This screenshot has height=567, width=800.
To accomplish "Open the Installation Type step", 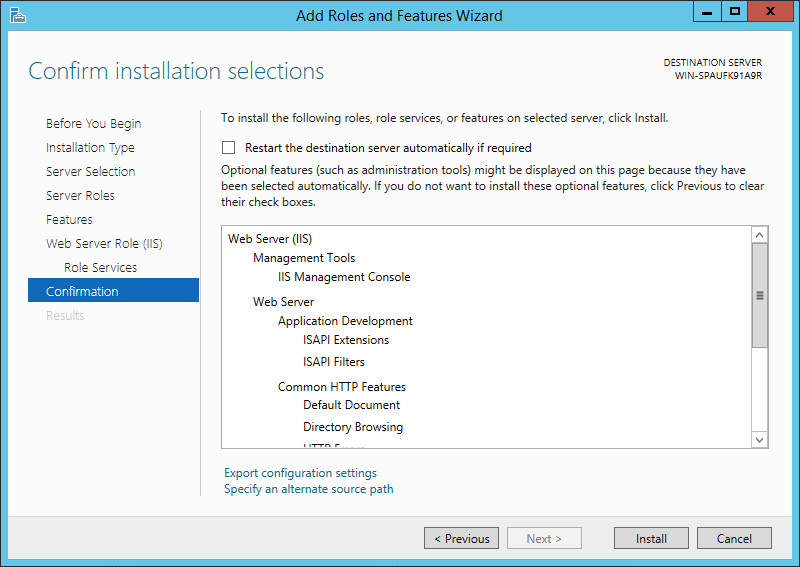I will tap(90, 147).
